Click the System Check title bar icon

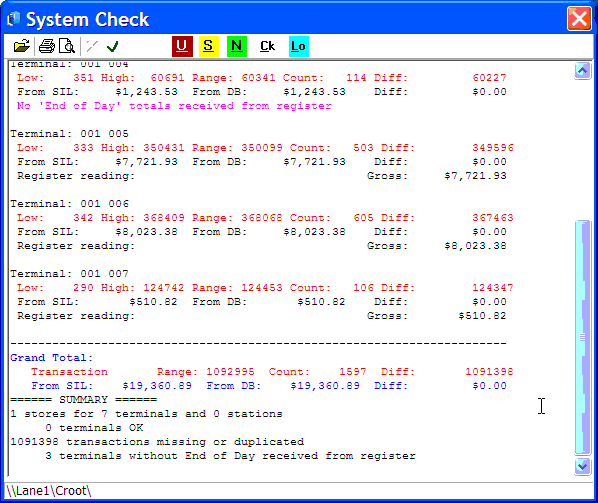[14, 19]
